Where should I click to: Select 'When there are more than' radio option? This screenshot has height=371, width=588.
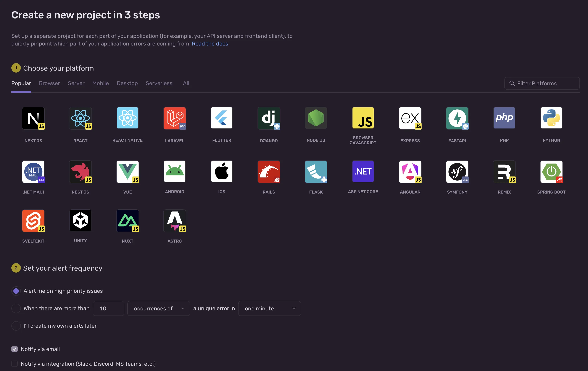click(x=16, y=309)
